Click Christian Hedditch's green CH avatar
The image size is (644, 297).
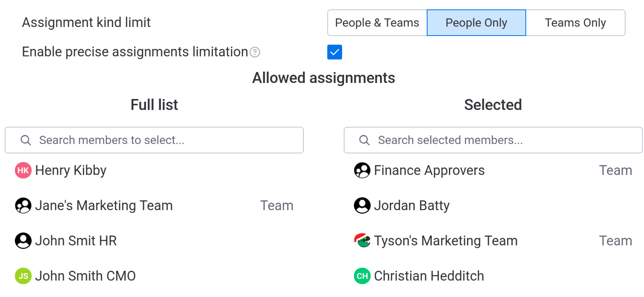pos(362,276)
